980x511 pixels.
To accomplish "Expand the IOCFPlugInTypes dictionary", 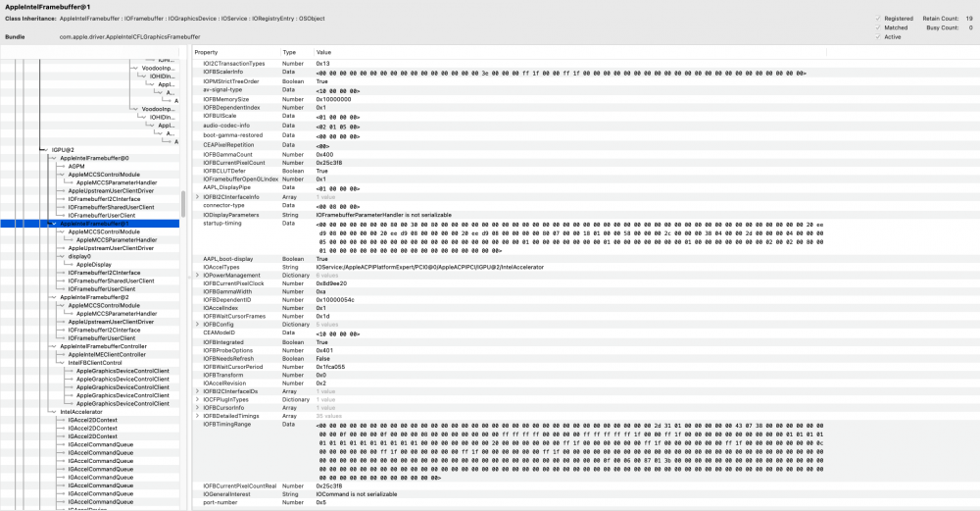I will pyautogui.click(x=198, y=399).
